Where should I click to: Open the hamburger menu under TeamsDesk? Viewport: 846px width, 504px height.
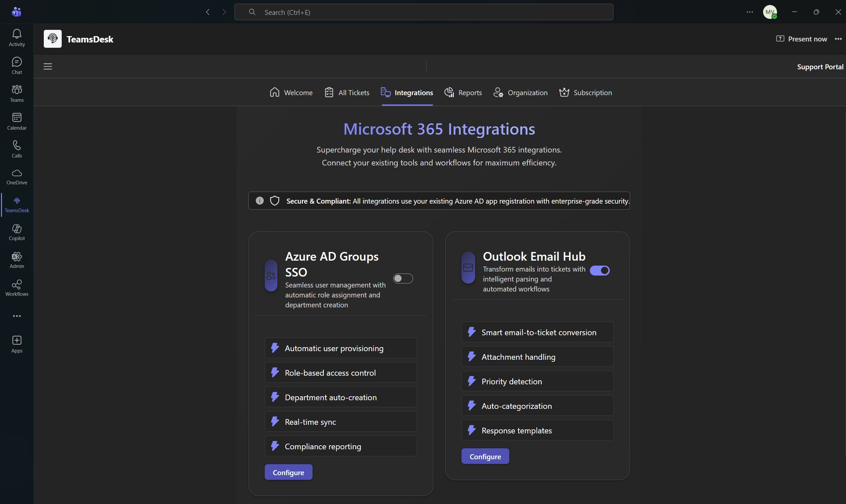point(47,66)
